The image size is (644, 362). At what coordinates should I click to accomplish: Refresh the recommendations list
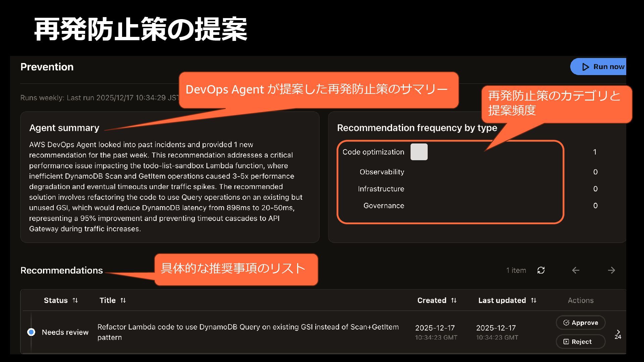541,270
